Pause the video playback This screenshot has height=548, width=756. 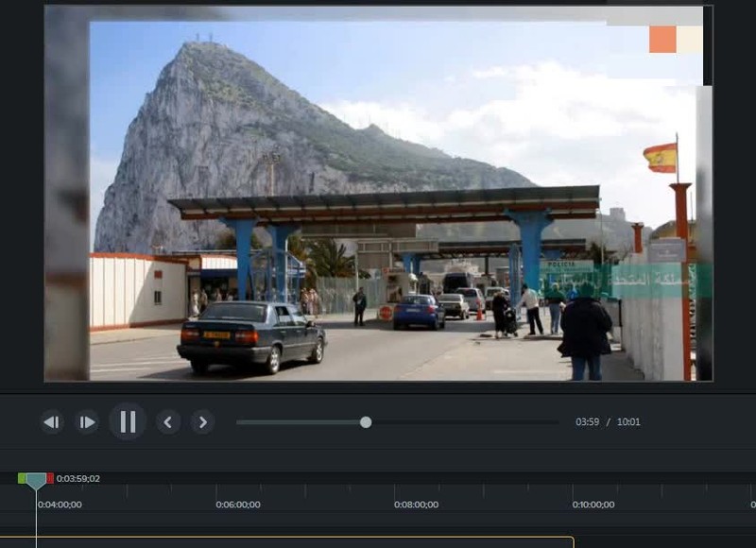tap(128, 421)
